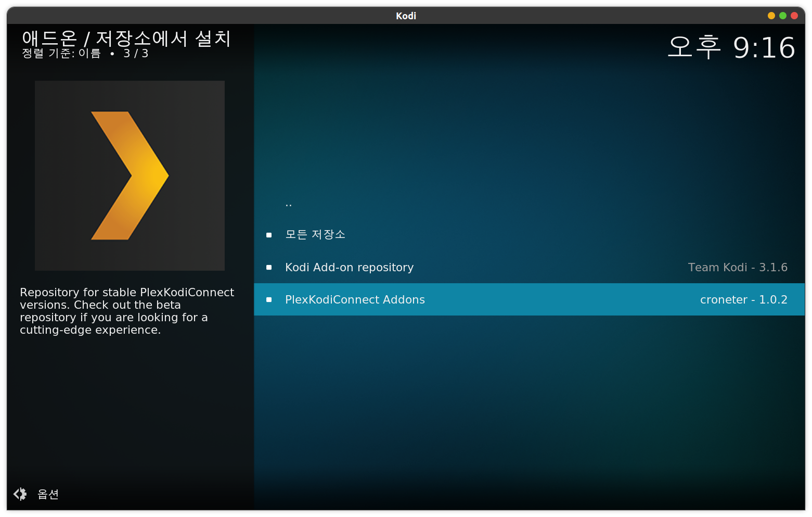Click the bullet icon beside PlexKodiConnect Addons
812x517 pixels.
pos(269,300)
